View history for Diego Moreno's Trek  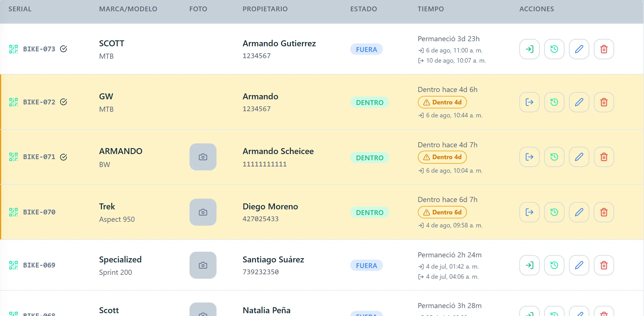point(554,212)
